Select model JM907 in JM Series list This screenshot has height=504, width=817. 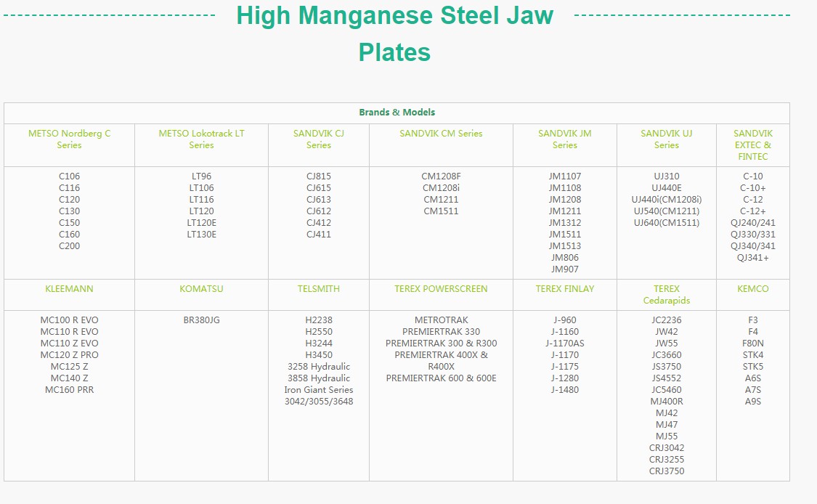point(565,269)
